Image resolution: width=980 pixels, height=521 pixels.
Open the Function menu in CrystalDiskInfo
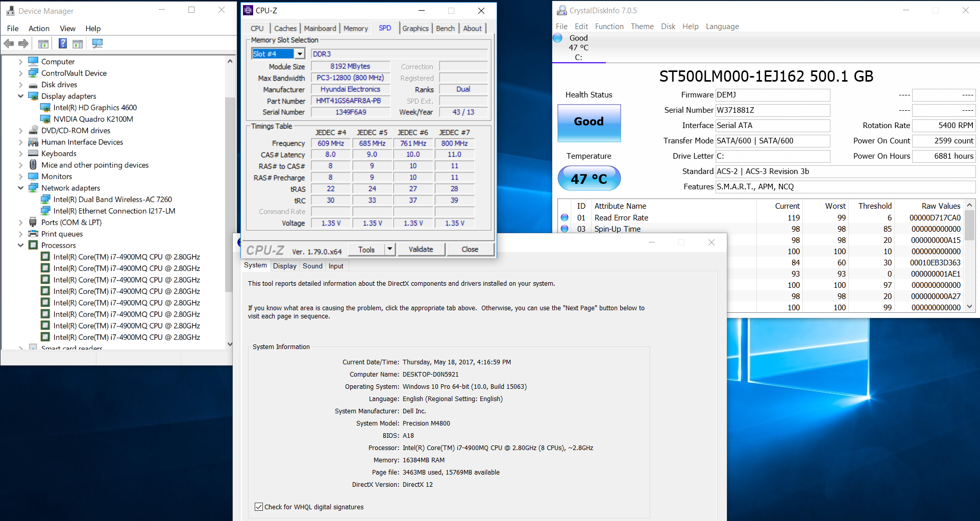point(609,27)
